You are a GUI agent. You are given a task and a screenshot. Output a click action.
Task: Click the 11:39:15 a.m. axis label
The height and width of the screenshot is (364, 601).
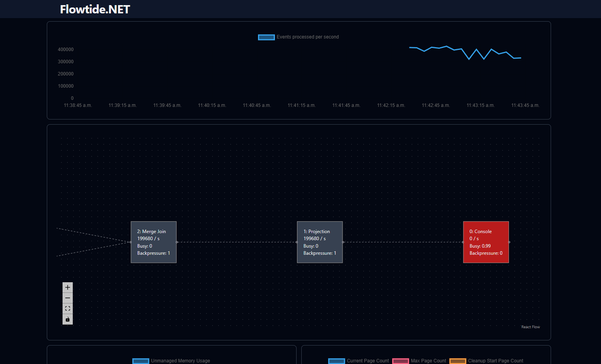coord(123,105)
